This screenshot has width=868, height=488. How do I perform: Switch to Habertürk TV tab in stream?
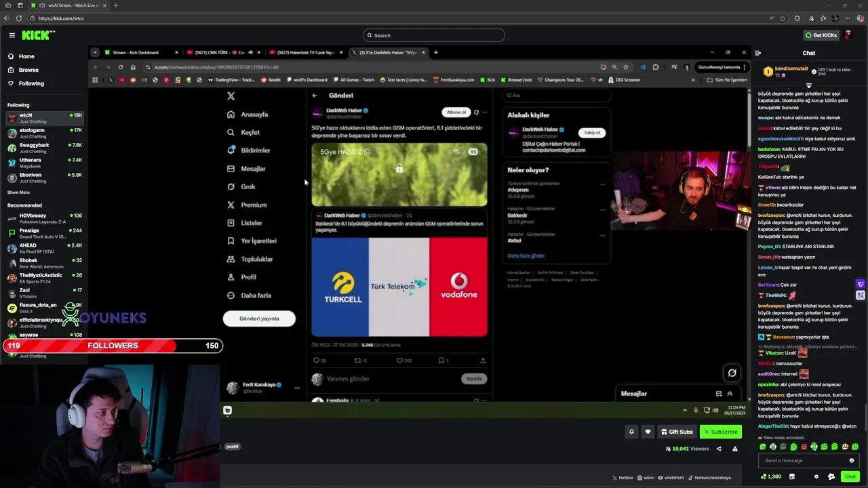click(x=305, y=52)
